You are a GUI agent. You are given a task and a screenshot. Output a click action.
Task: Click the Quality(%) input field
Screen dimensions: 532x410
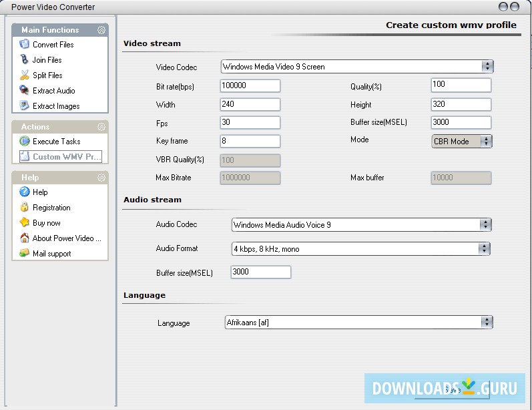[461, 85]
